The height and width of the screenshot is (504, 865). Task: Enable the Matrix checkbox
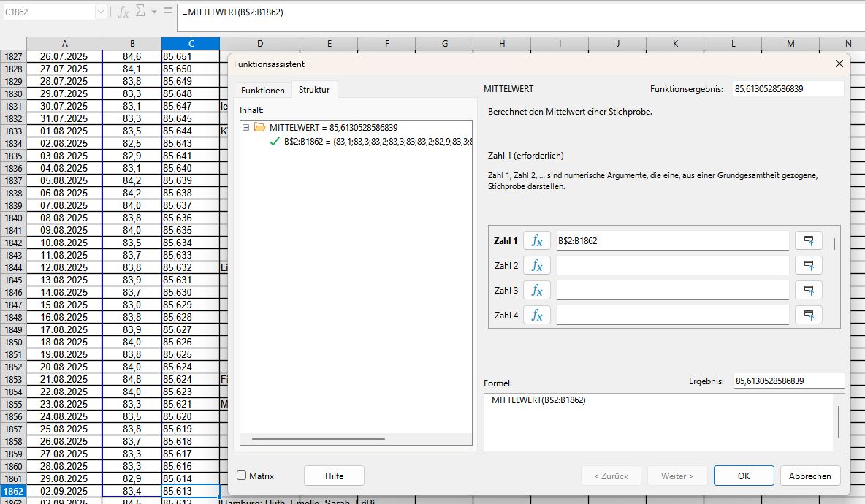coord(242,476)
